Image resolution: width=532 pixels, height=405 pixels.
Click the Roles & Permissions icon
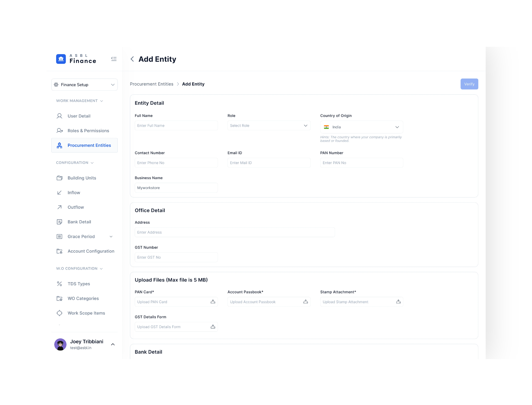[x=59, y=131]
